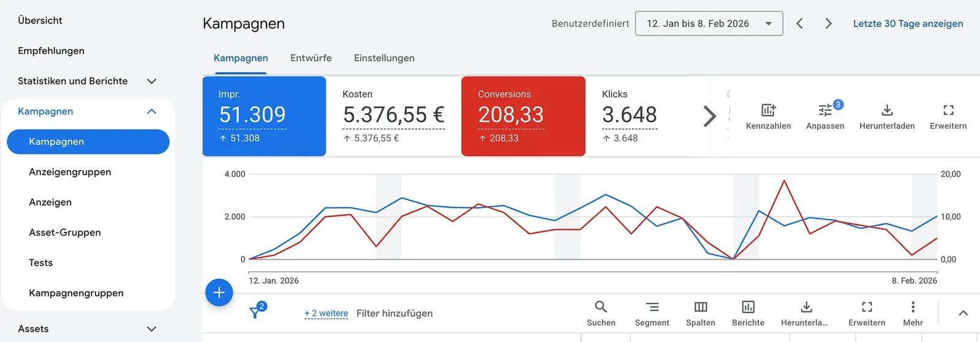Open Tests in sidebar
Viewport: 980px width, 342px height.
click(x=40, y=262)
